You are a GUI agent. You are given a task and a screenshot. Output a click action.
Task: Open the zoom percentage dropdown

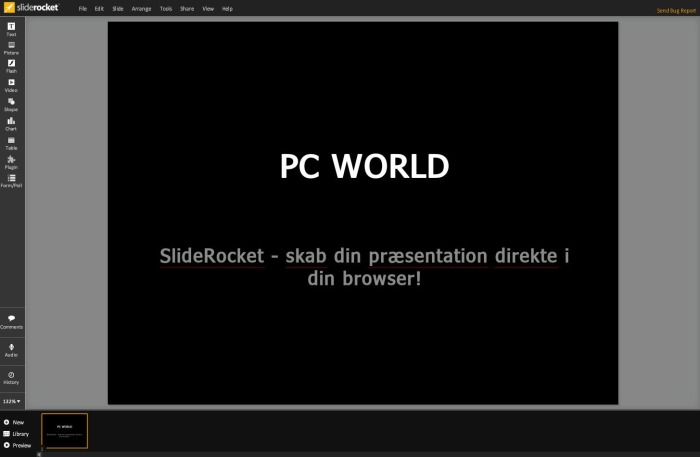pyautogui.click(x=12, y=401)
